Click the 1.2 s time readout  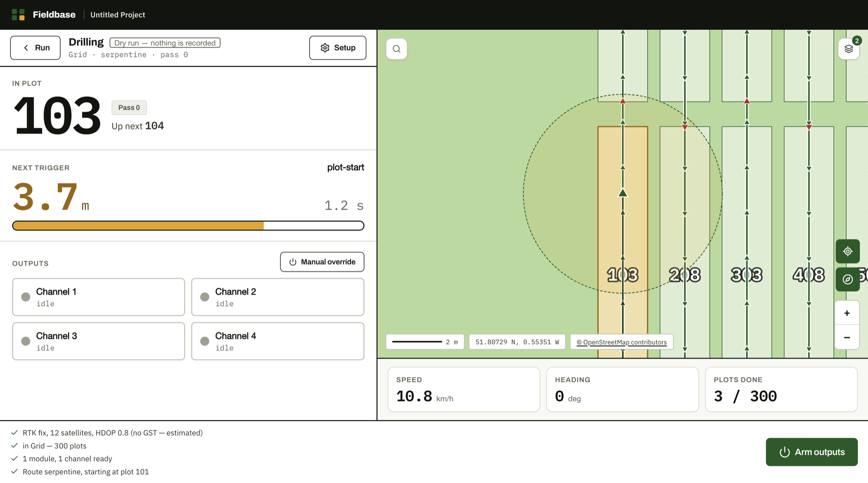(344, 205)
